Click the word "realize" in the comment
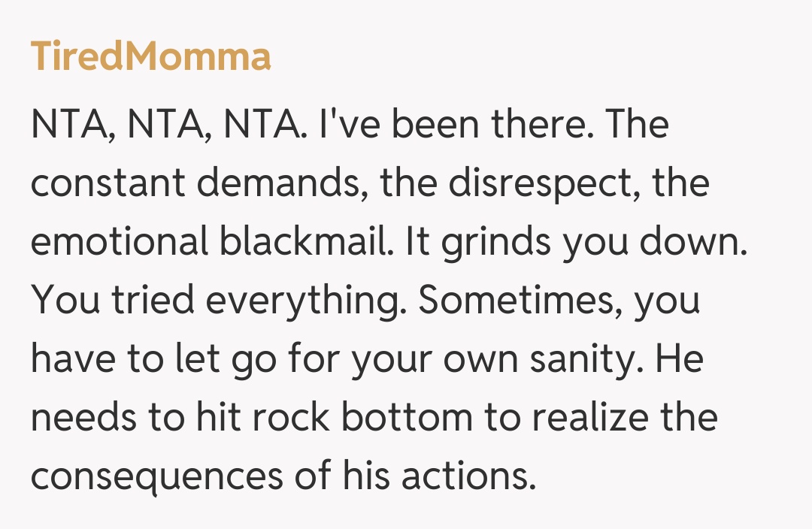The image size is (812, 529). [x=584, y=419]
